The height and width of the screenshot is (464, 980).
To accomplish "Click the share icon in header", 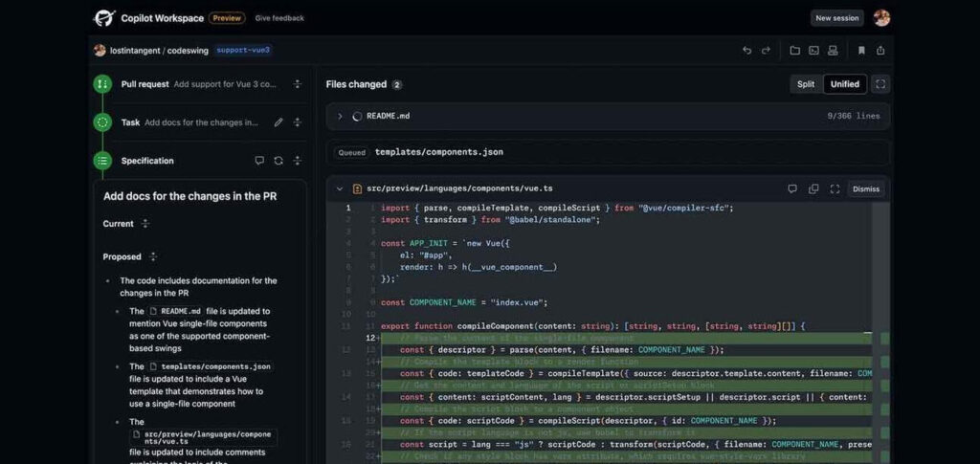I will pos(880,51).
